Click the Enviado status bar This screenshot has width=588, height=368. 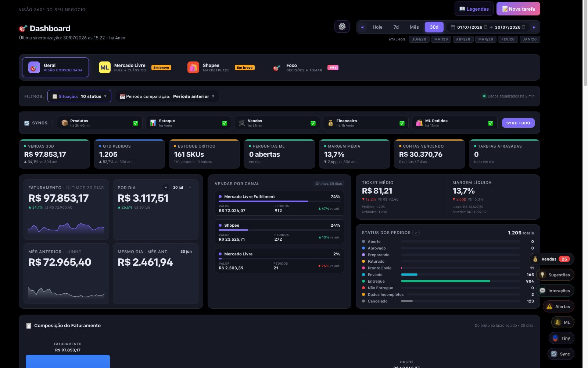[460, 275]
